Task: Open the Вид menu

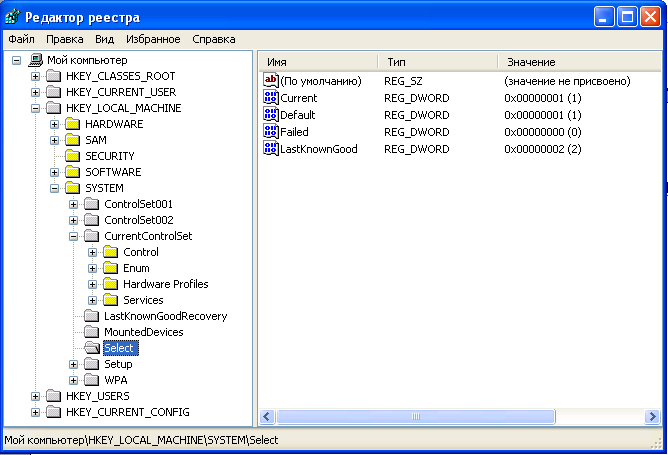Action: (104, 39)
